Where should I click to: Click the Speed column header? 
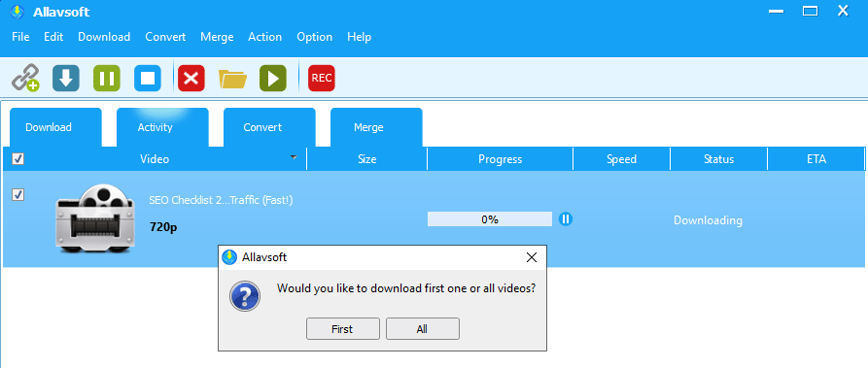(x=622, y=159)
